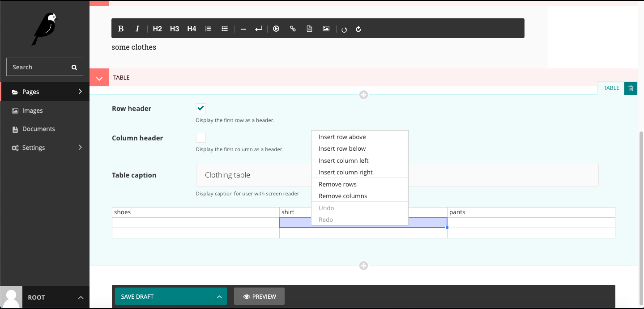Select the 'shoes' table cell
644x309 pixels.
tap(196, 212)
